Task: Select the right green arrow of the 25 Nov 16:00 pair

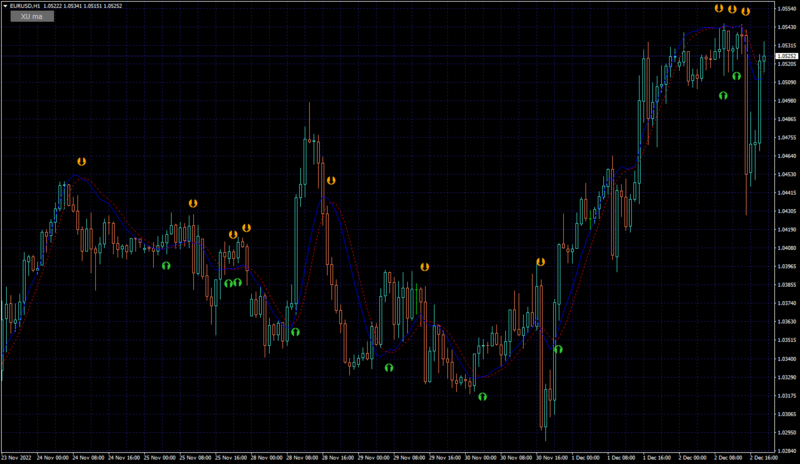Action: tap(237, 282)
